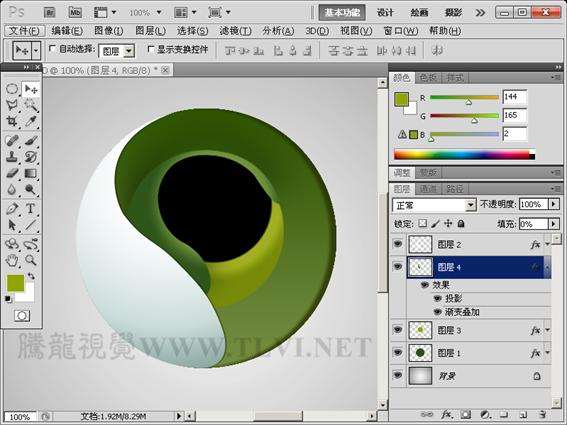Add a layer style via fx button
Image resolution: width=567 pixels, height=425 pixels.
[446, 414]
